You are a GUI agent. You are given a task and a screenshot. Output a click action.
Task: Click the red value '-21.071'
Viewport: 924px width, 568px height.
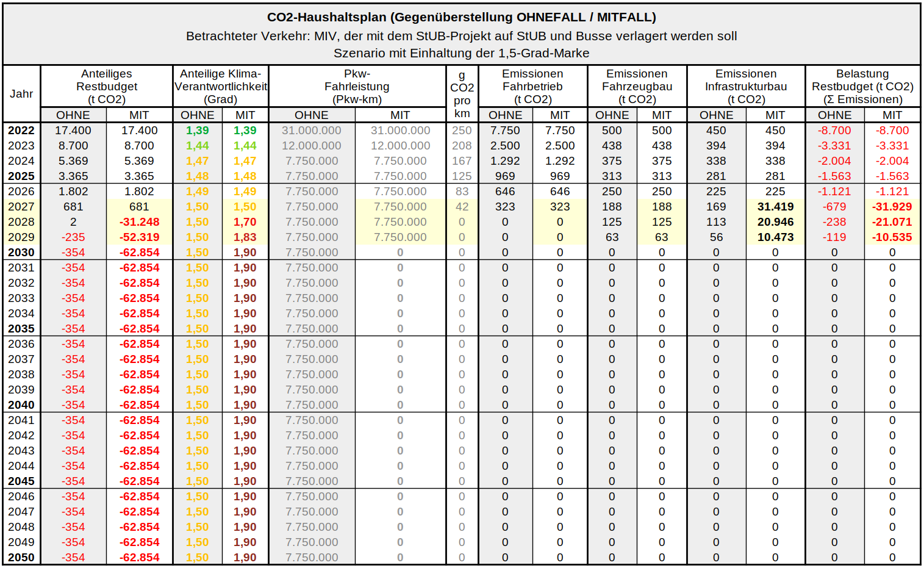[892, 222]
